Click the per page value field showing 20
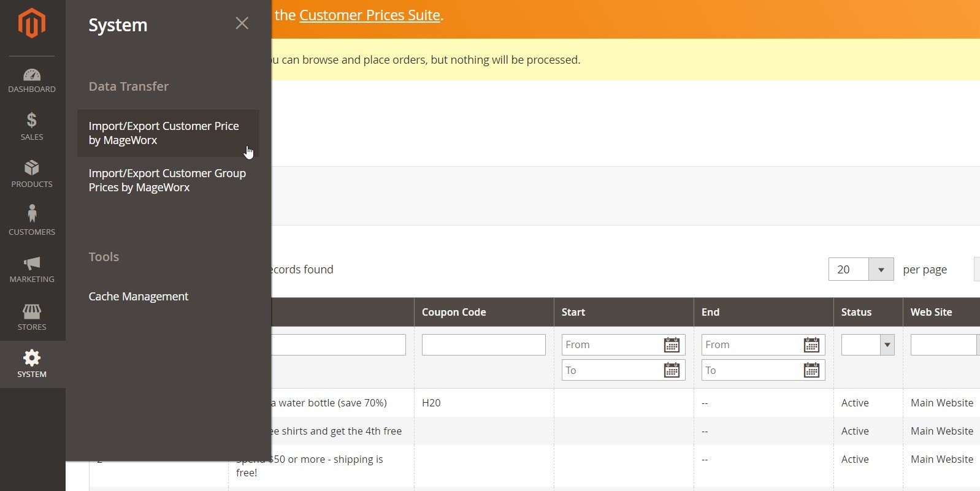 pos(849,270)
